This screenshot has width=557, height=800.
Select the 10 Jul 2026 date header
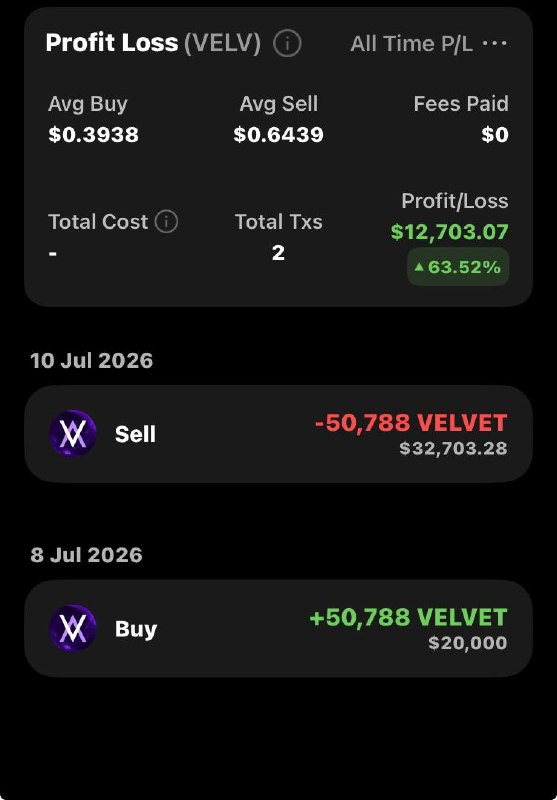92,361
